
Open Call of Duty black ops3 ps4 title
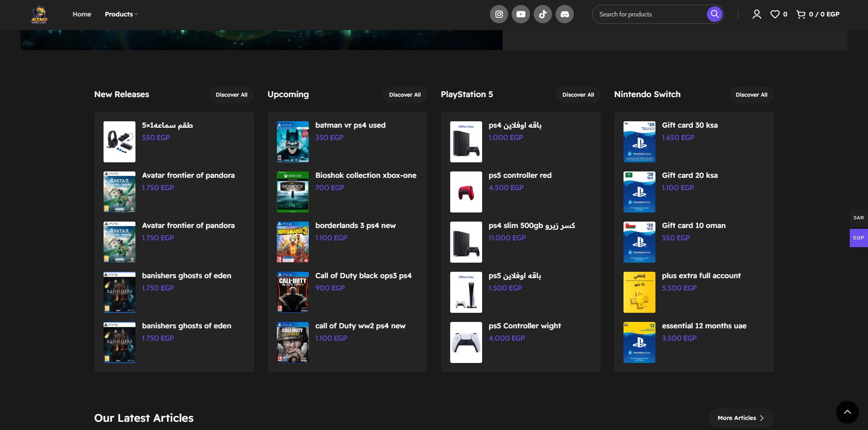pyautogui.click(x=364, y=276)
